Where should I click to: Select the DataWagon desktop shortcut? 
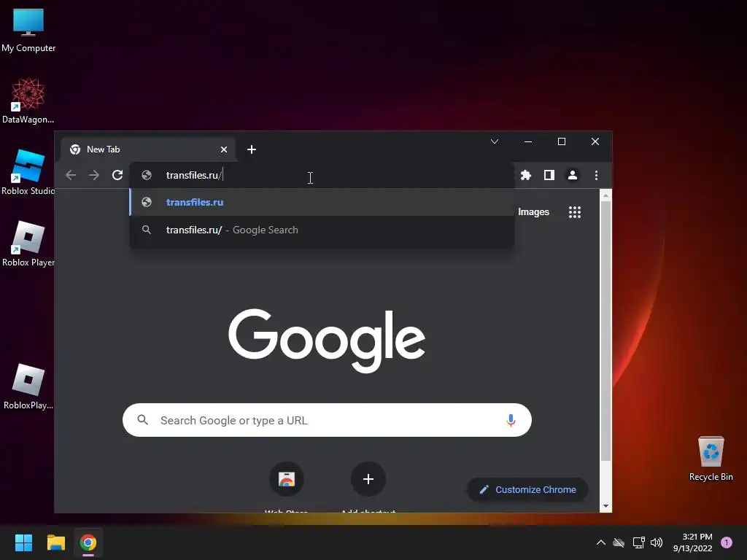pos(28,101)
